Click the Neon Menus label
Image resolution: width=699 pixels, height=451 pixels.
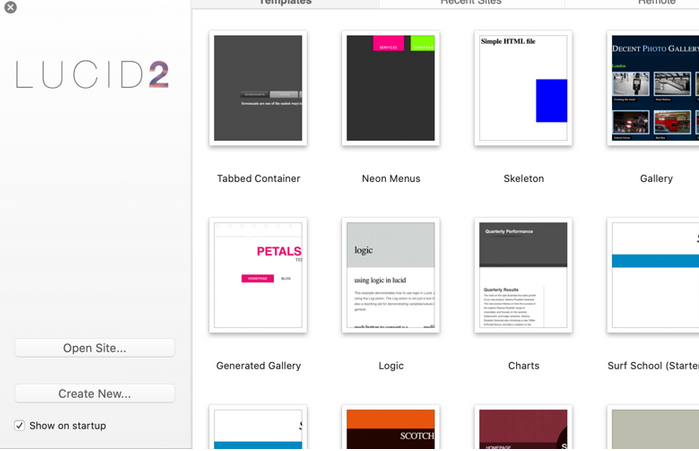[x=391, y=179]
